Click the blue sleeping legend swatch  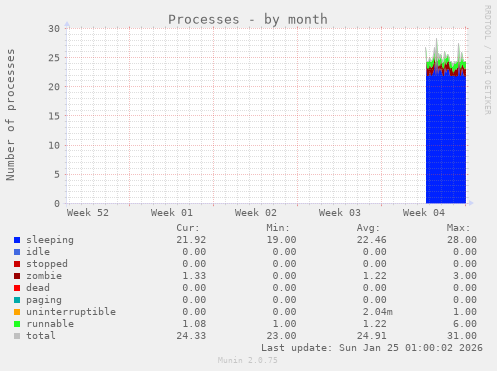click(17, 240)
